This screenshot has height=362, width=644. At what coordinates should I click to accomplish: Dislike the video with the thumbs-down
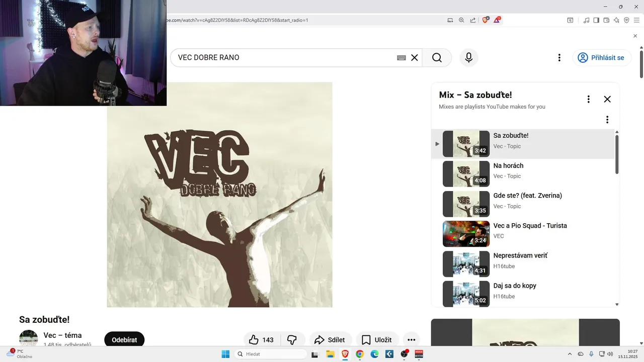click(292, 340)
